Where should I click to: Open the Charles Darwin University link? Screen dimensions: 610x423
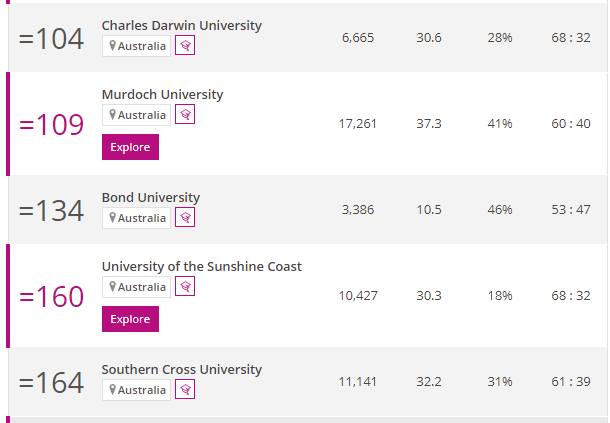click(181, 25)
